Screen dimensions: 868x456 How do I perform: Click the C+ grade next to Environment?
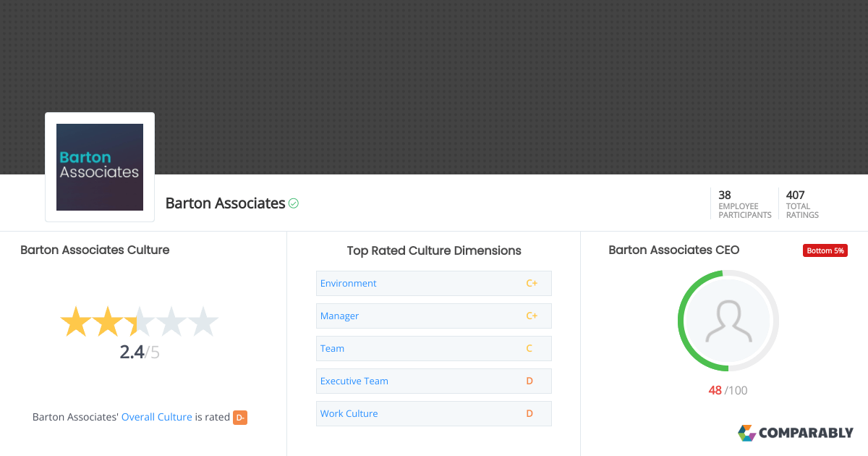(x=532, y=283)
